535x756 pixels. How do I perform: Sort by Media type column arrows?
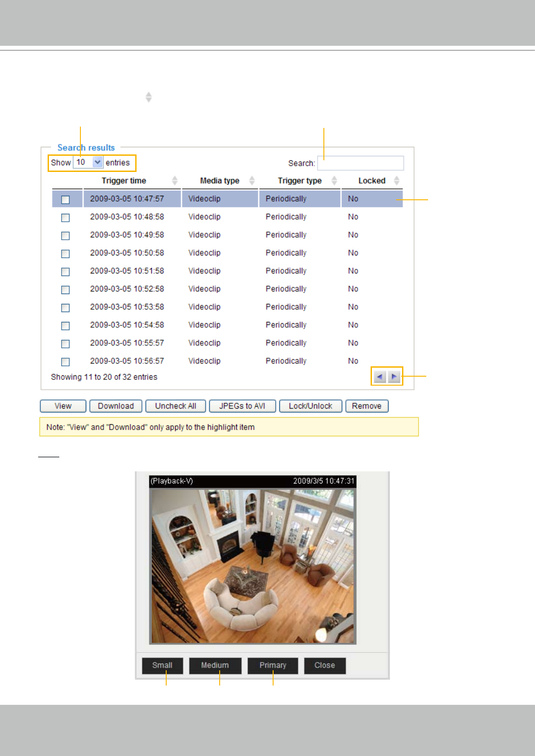[252, 180]
